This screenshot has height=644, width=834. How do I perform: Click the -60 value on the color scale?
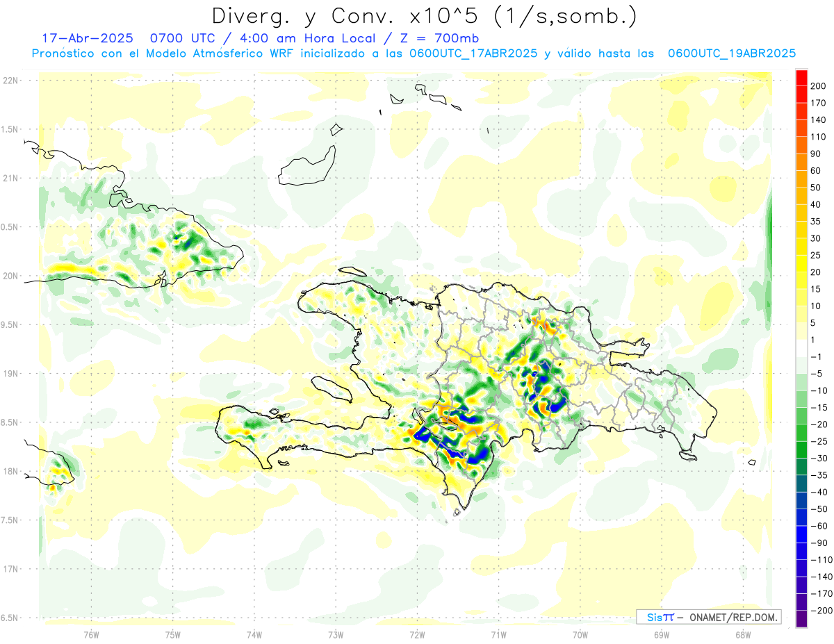click(x=820, y=526)
